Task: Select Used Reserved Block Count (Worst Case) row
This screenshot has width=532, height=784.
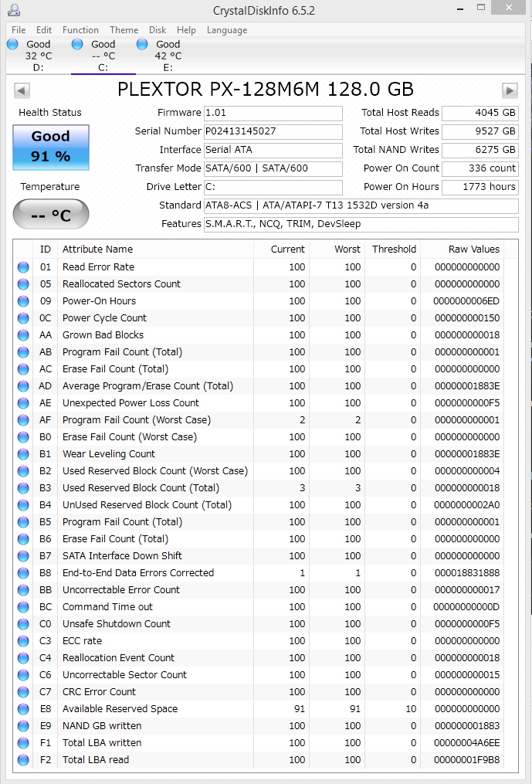Action: 259,471
